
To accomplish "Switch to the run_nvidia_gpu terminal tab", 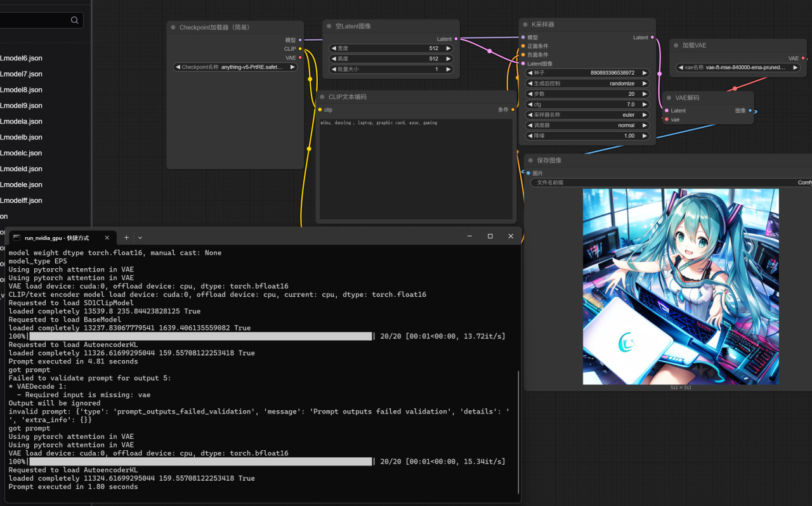I will pos(57,238).
